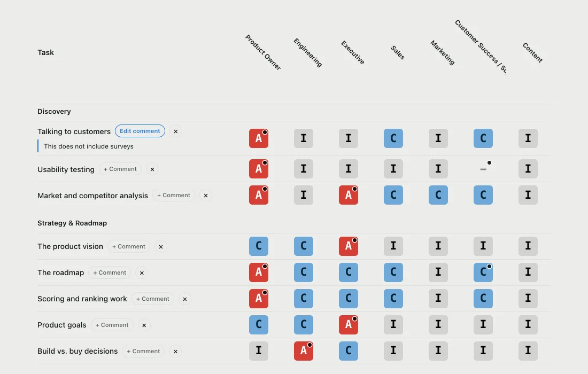
Task: Remove the Product goals task
Action: point(144,326)
